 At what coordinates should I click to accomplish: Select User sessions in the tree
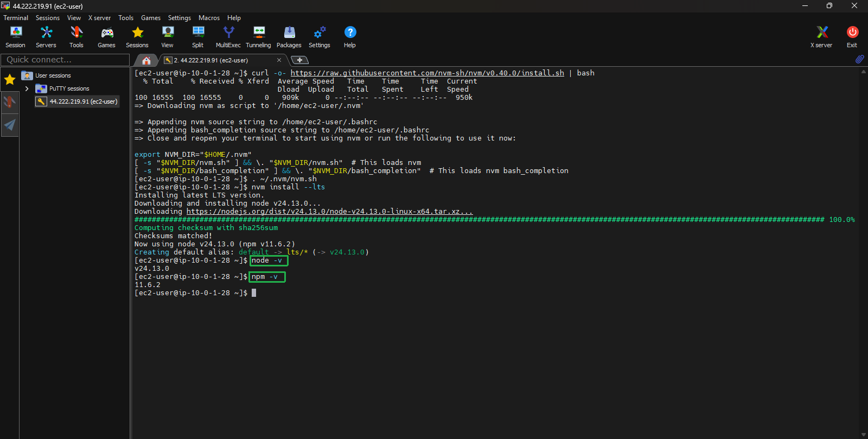[x=53, y=75]
